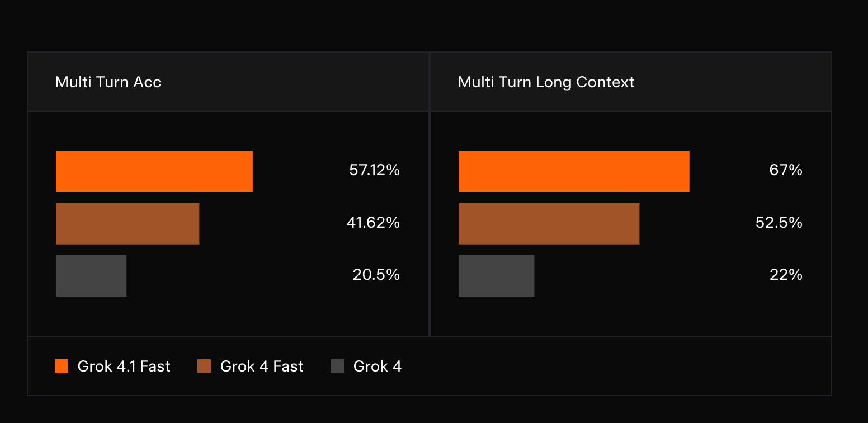This screenshot has width=868, height=423.
Task: Click the 20.5% value label
Action: pyautogui.click(x=376, y=275)
